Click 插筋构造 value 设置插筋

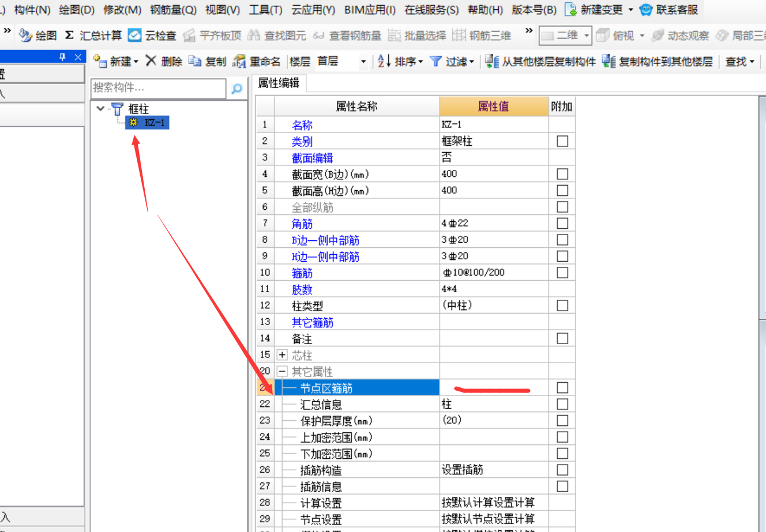(x=494, y=470)
